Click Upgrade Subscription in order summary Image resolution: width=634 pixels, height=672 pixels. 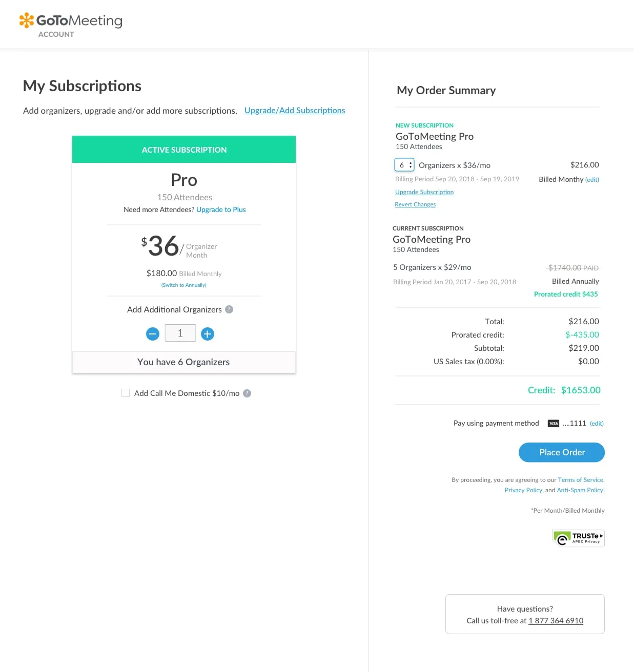click(424, 192)
